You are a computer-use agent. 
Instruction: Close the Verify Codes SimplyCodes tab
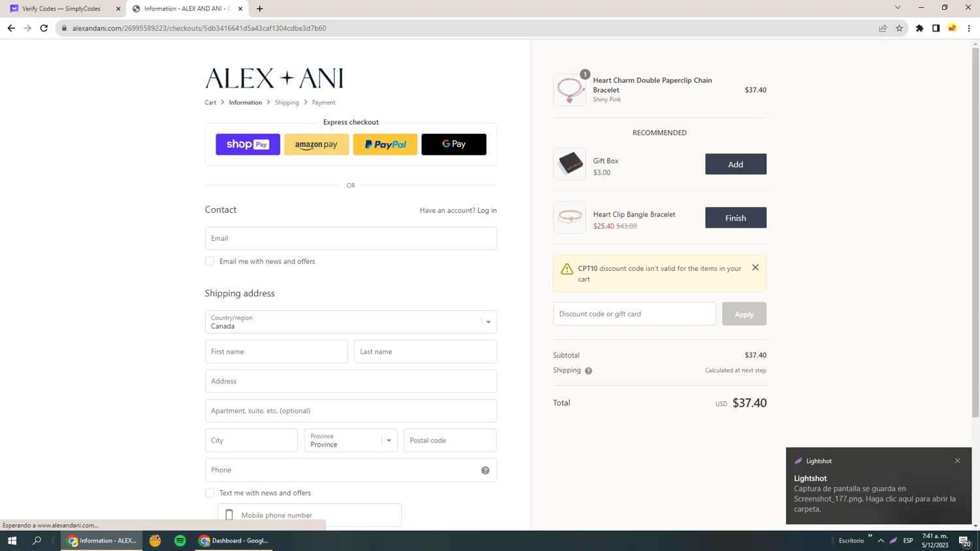(118, 8)
